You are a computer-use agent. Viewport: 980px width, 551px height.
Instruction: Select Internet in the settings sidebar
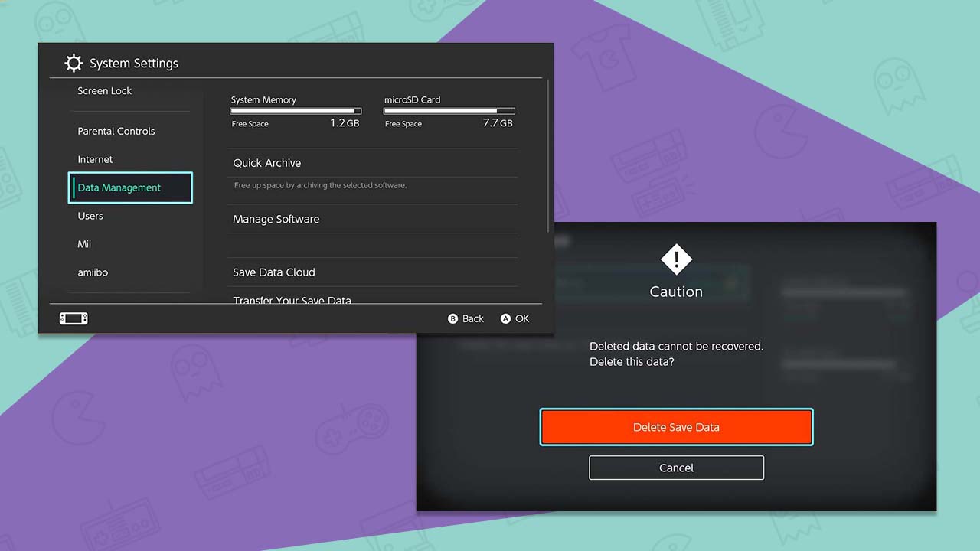pyautogui.click(x=95, y=160)
